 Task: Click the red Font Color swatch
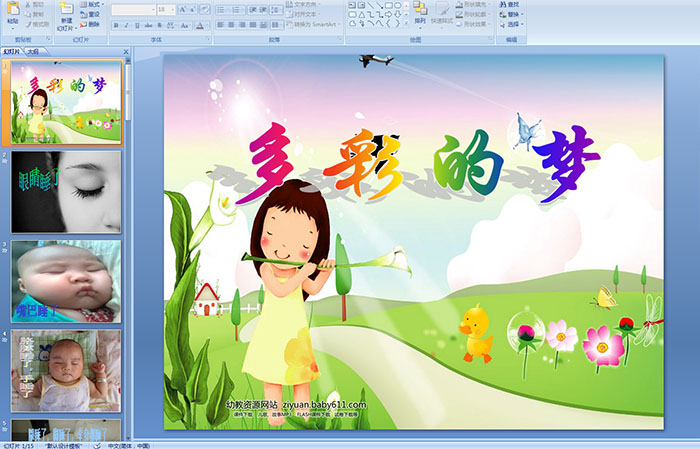200,25
